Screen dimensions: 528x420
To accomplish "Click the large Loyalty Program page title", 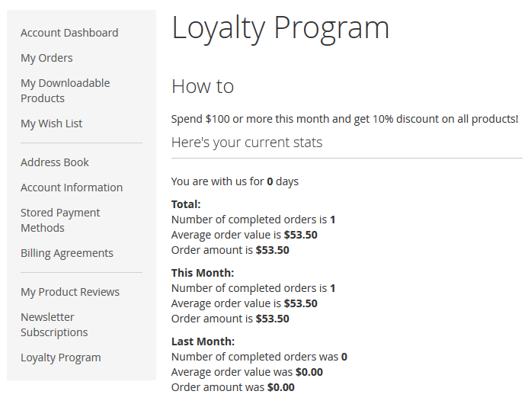I will 280,28.
